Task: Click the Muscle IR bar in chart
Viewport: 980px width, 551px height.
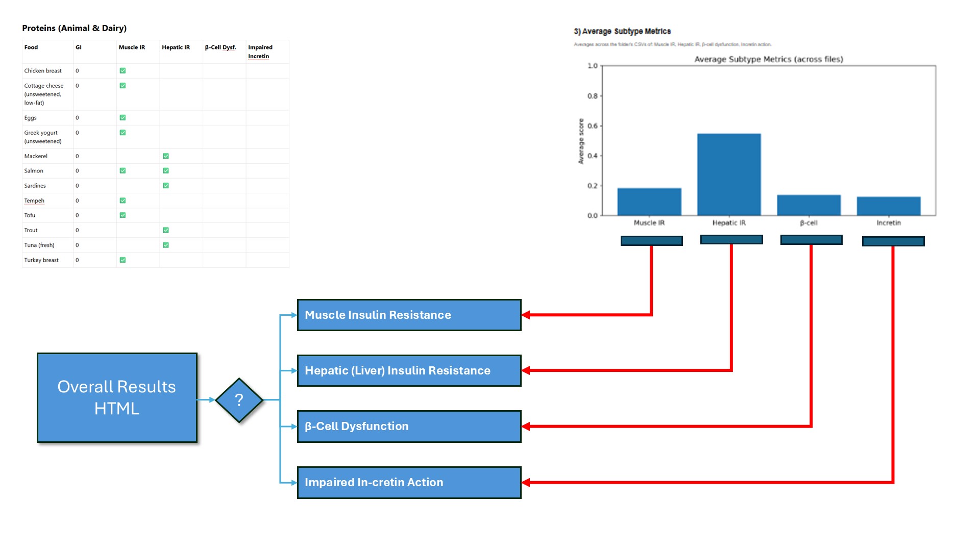Action: [649, 202]
